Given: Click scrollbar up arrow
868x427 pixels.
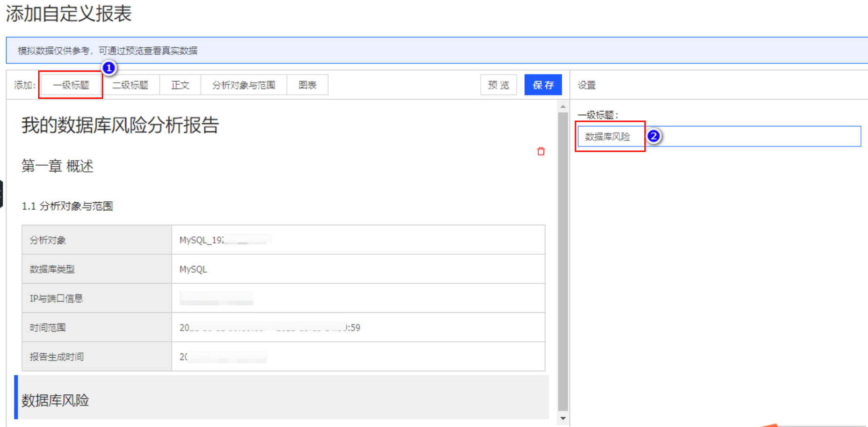Looking at the screenshot, I should coord(563,107).
